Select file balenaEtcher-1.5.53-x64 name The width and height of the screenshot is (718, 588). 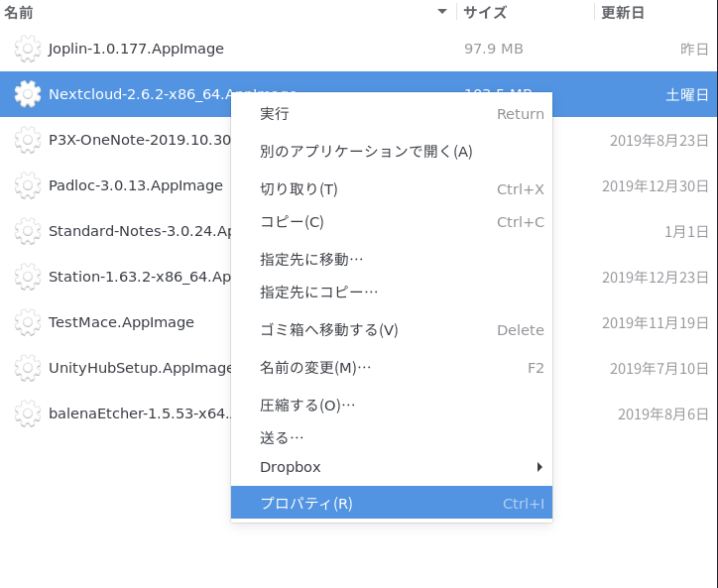click(140, 413)
